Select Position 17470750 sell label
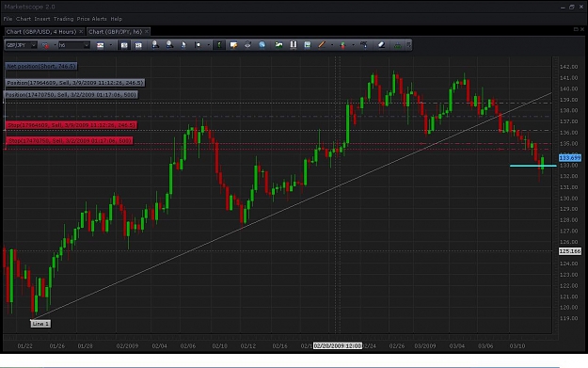The image size is (588, 368). 71,95
